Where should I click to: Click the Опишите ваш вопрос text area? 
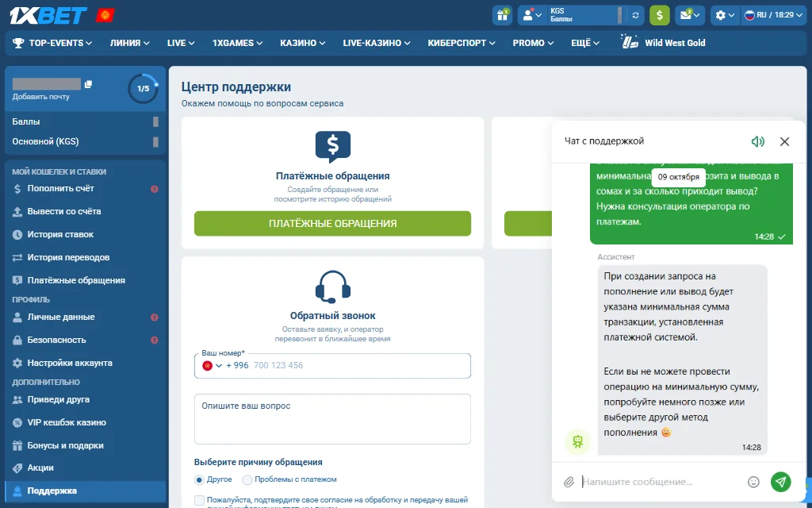point(332,419)
